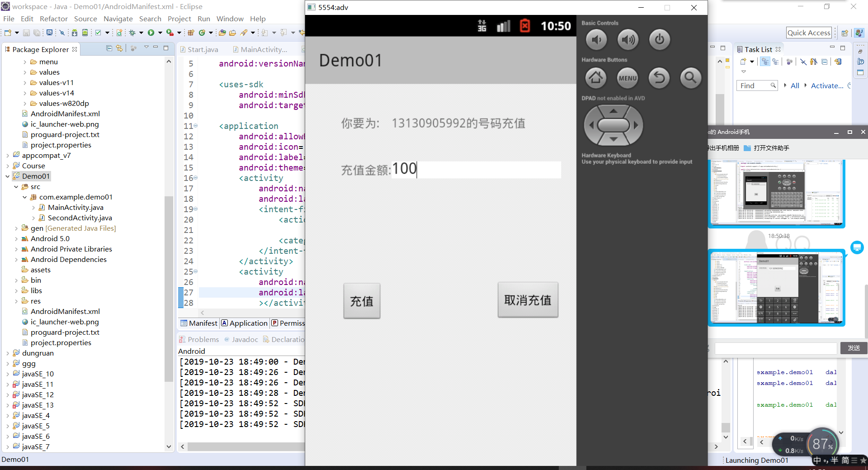Open the lower screenshot thumbnail in chat
Image resolution: width=868 pixels, height=470 pixels.
coord(776,288)
